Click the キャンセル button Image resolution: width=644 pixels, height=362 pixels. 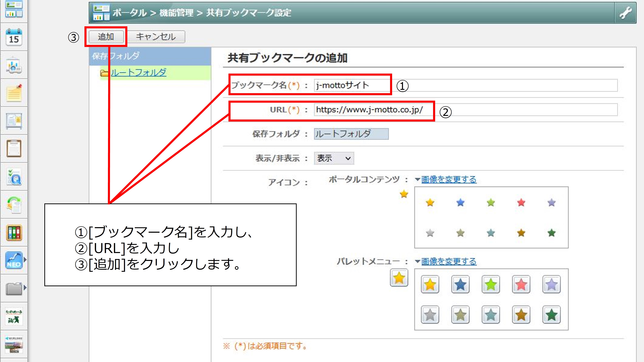pos(156,37)
